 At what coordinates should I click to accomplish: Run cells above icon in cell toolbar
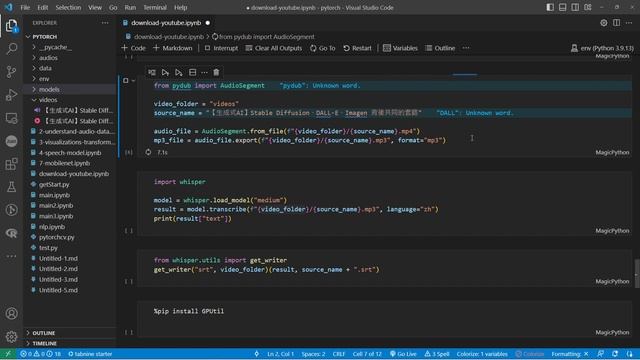165,73
